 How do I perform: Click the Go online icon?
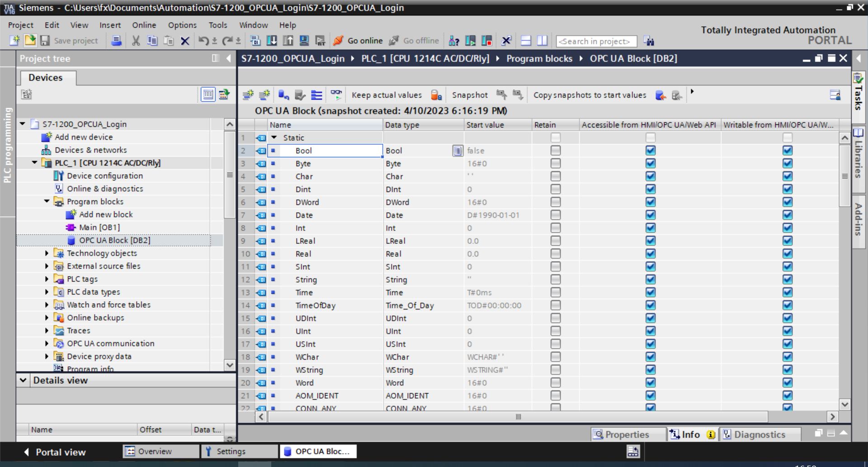338,41
